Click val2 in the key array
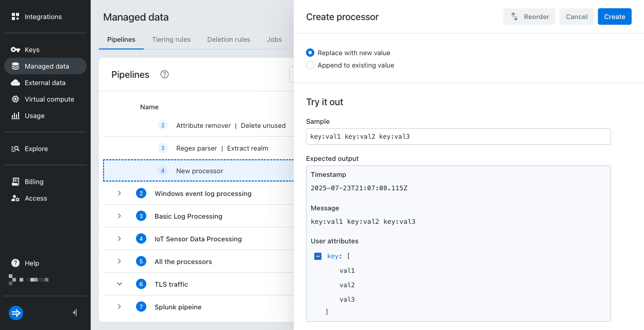 tap(347, 285)
